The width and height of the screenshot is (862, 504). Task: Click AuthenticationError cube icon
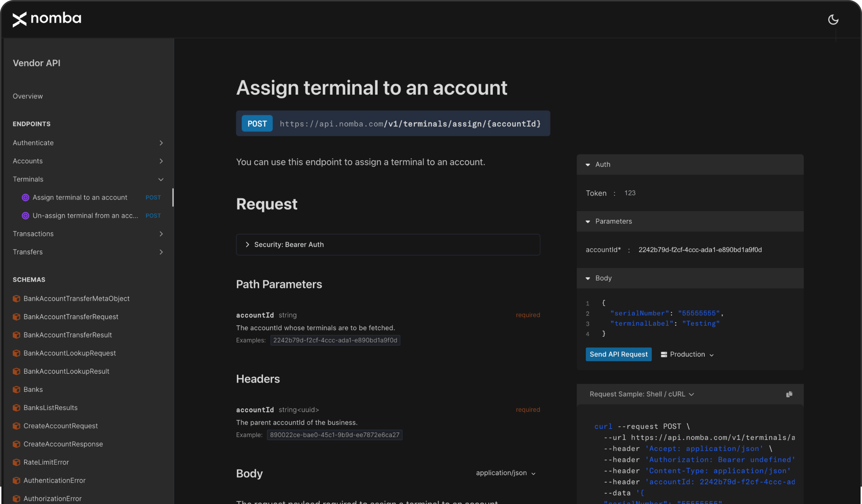(16, 480)
